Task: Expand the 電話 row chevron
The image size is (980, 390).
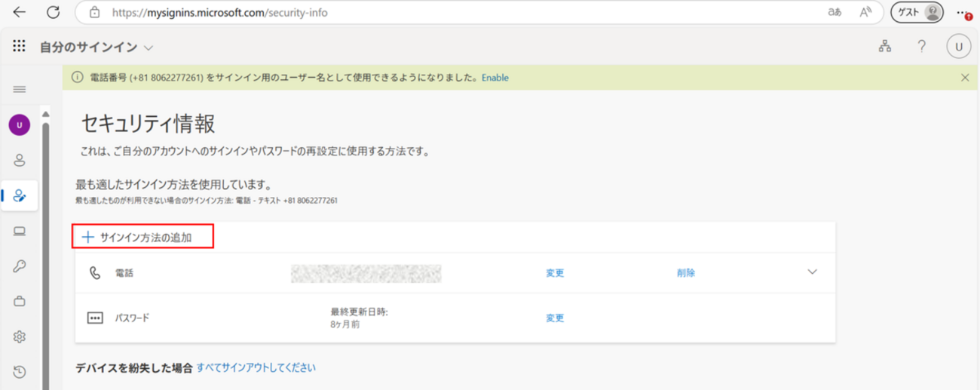Action: [x=812, y=272]
